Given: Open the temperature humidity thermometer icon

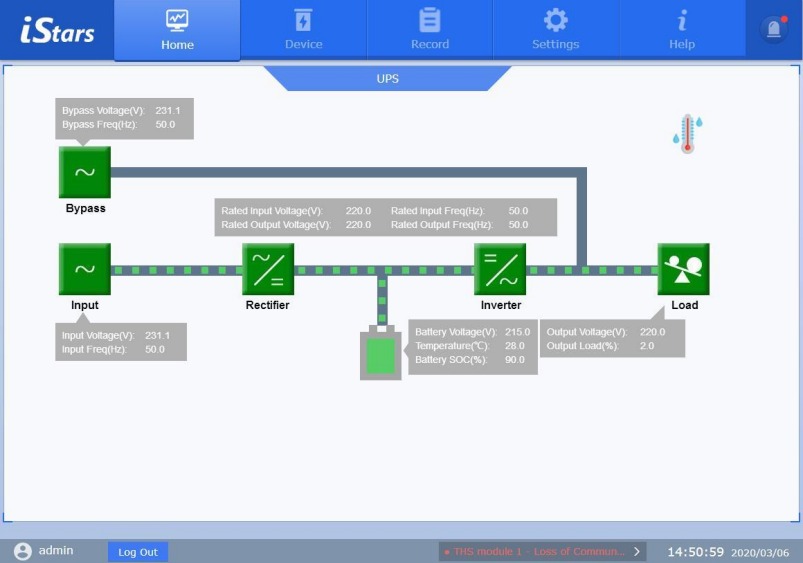Looking at the screenshot, I should pos(687,134).
